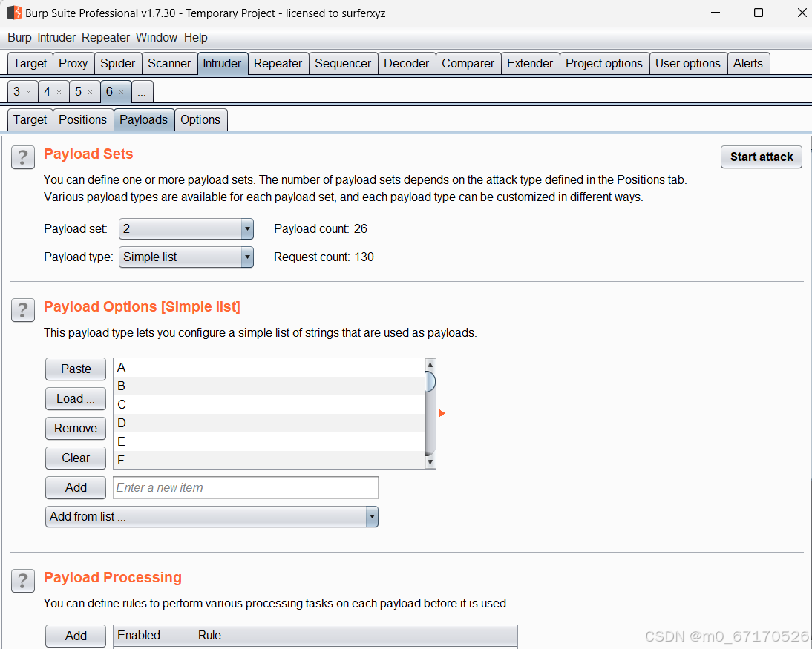Select payload item C in the list
This screenshot has width=812, height=649.
269,405
